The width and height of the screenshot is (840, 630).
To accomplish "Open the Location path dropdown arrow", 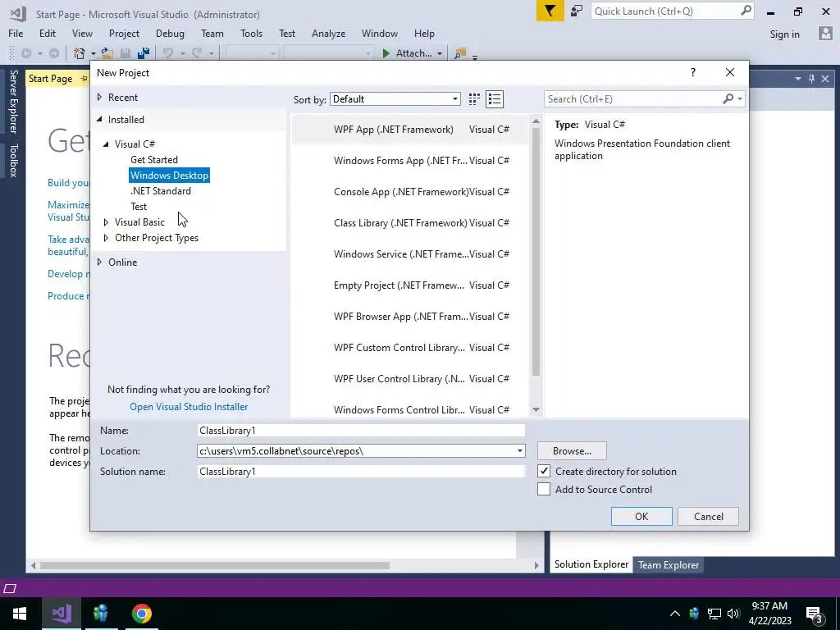I will (x=519, y=450).
